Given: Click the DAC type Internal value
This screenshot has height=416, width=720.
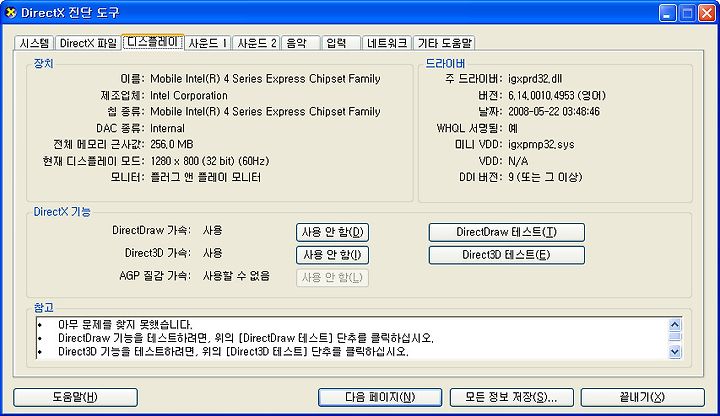Looking at the screenshot, I should click(x=167, y=128).
